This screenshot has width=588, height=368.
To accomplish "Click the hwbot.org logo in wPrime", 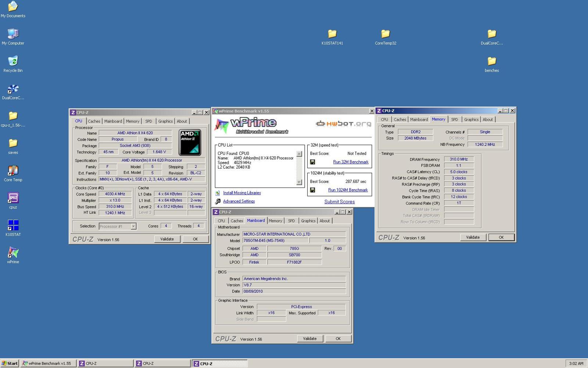I will [x=343, y=124].
